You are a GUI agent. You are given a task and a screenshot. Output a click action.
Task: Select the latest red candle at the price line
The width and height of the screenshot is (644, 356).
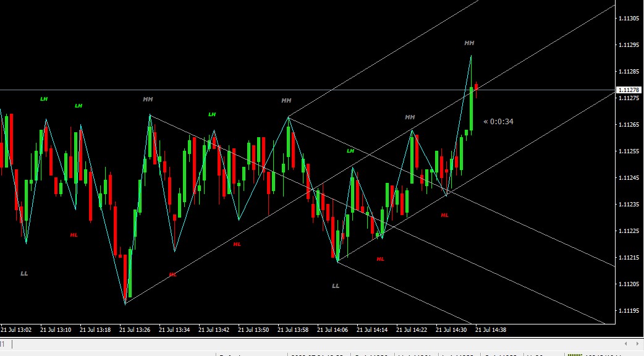pyautogui.click(x=477, y=87)
